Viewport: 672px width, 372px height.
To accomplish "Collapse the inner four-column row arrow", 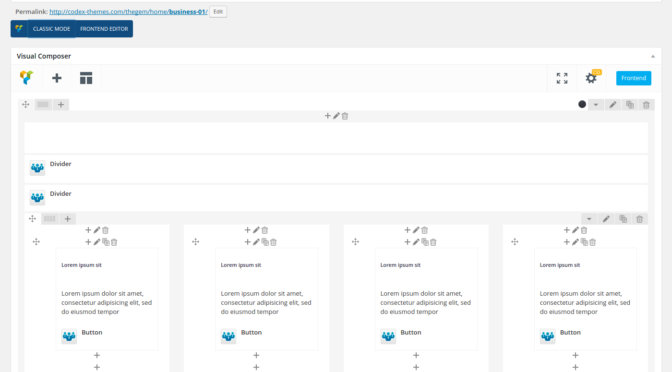I will coord(589,219).
